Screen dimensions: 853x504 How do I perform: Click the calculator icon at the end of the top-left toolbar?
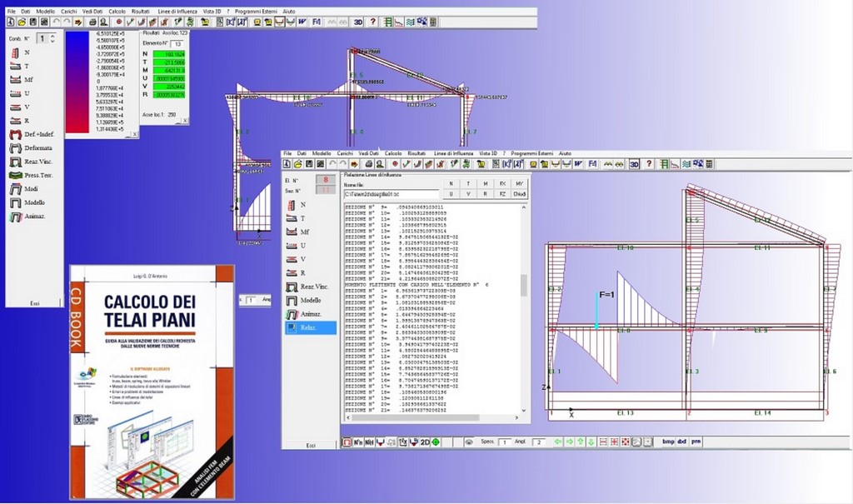[433, 22]
